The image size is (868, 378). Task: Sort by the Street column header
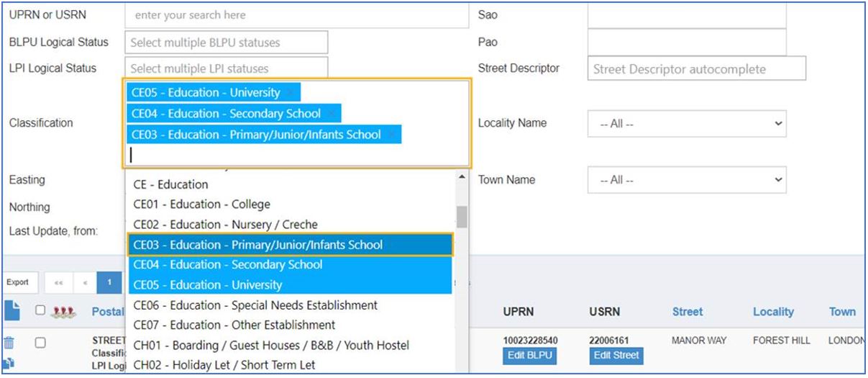[x=687, y=312]
